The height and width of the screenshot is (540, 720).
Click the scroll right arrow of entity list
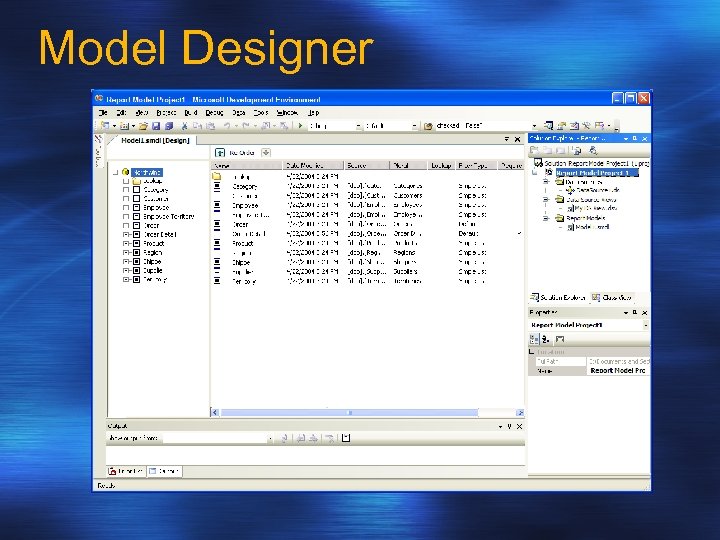coord(519,412)
